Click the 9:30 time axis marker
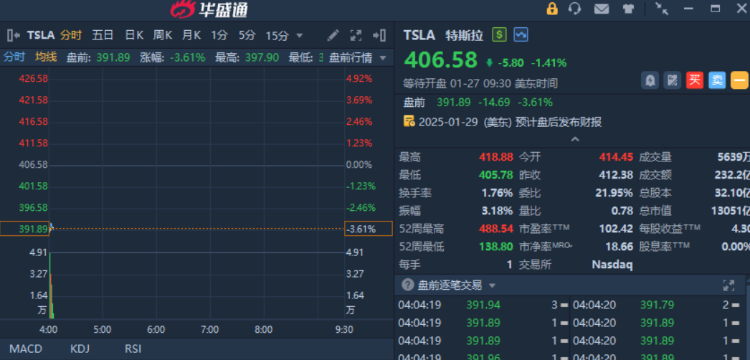Viewport: 750px width, 360px height. pos(344,329)
